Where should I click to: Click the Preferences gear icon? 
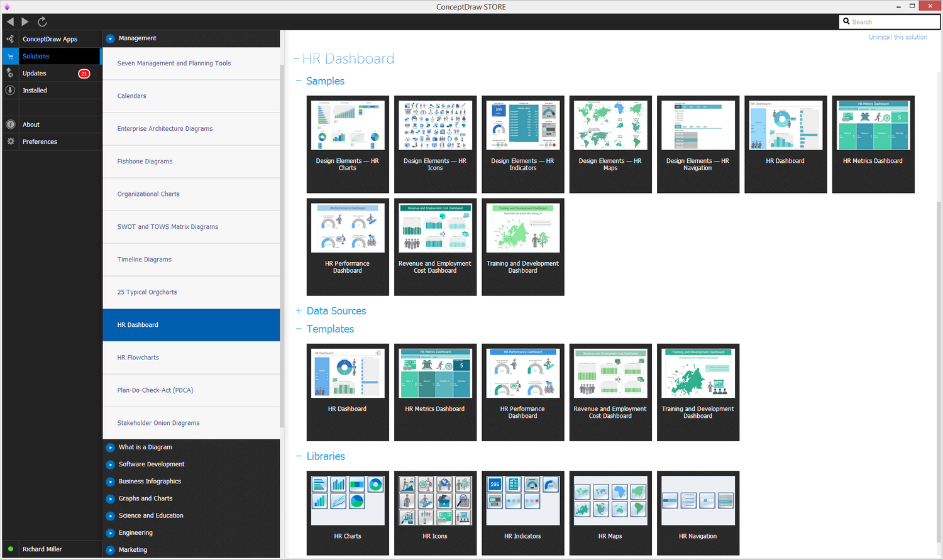point(10,141)
